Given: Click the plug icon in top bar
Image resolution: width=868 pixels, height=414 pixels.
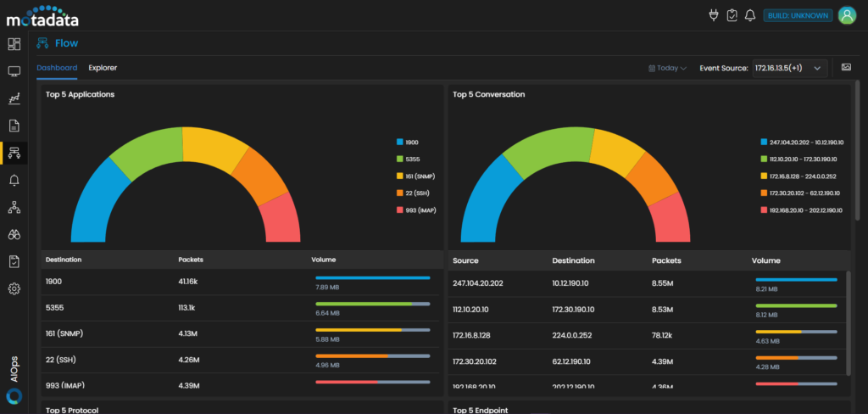Looking at the screenshot, I should coord(713,15).
